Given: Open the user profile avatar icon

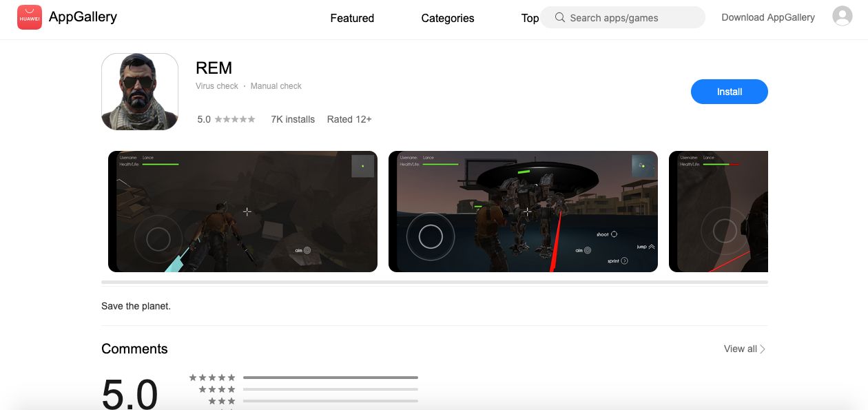Looking at the screenshot, I should click(x=842, y=16).
